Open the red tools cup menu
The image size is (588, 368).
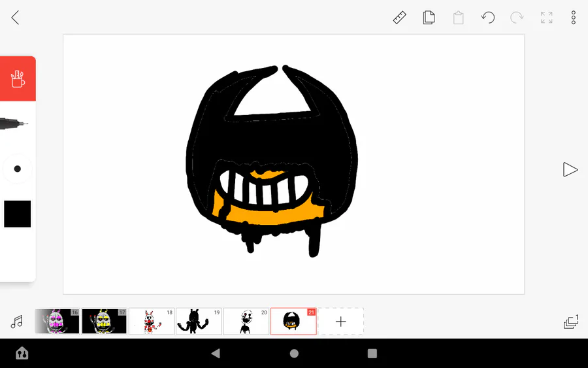coord(18,79)
